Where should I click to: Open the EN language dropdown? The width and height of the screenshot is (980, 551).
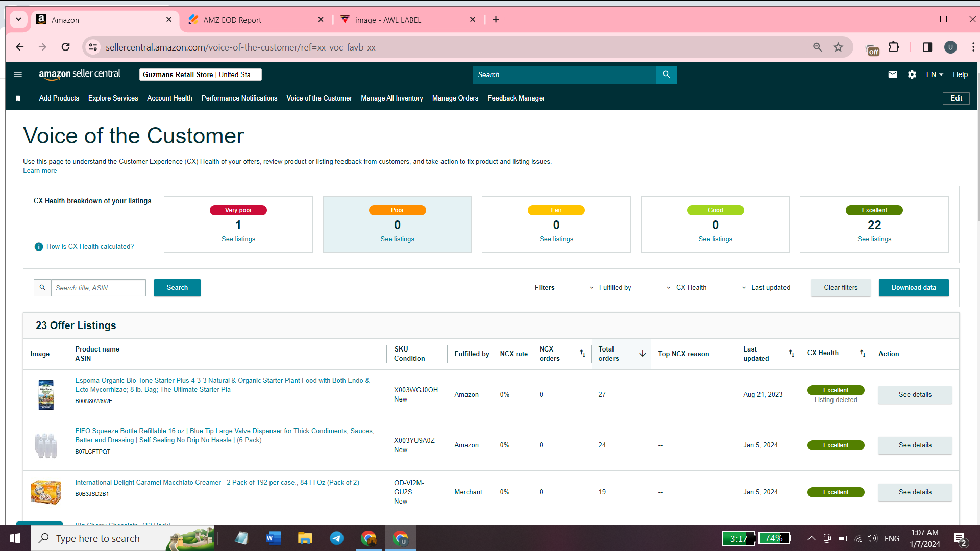click(935, 74)
